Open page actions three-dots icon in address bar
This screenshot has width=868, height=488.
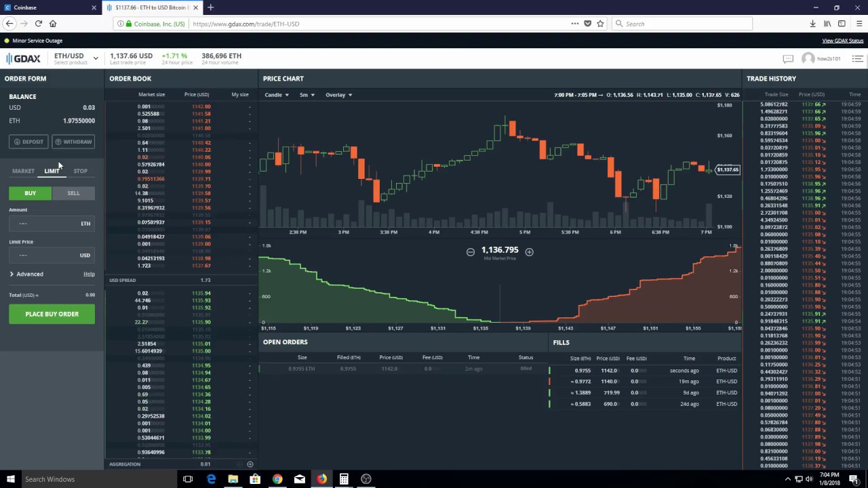pos(575,24)
